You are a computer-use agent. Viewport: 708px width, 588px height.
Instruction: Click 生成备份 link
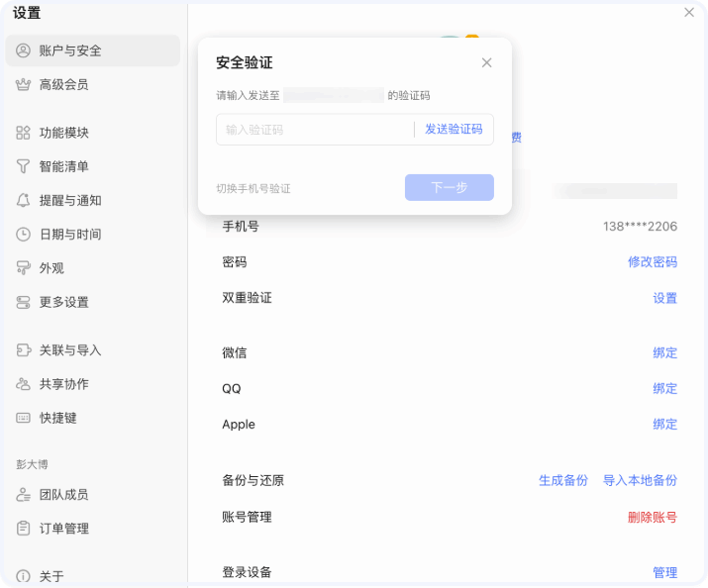(x=563, y=480)
